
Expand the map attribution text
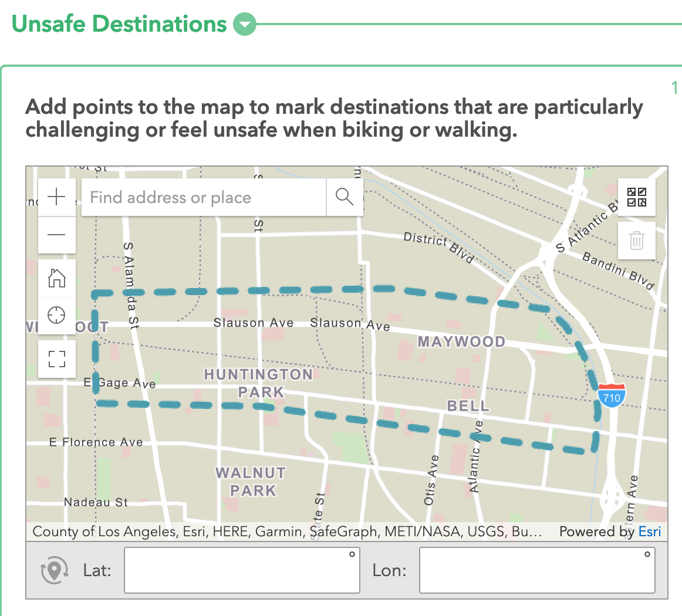click(287, 532)
